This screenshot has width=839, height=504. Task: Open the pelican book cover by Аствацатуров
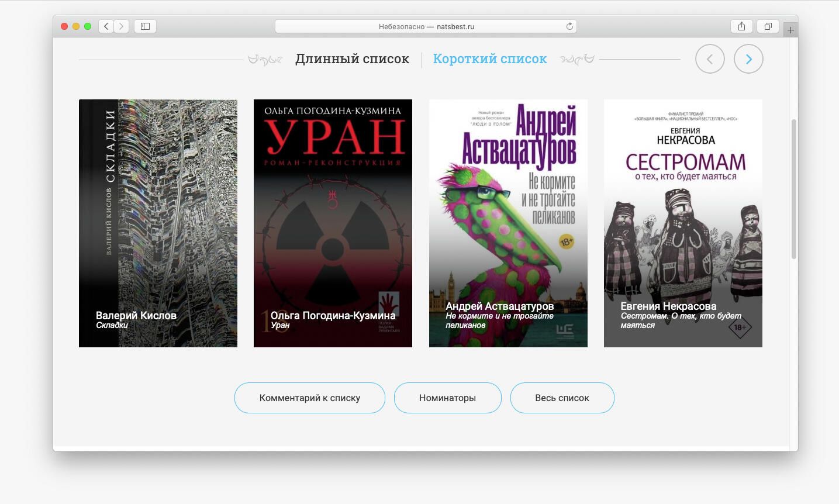coord(508,223)
